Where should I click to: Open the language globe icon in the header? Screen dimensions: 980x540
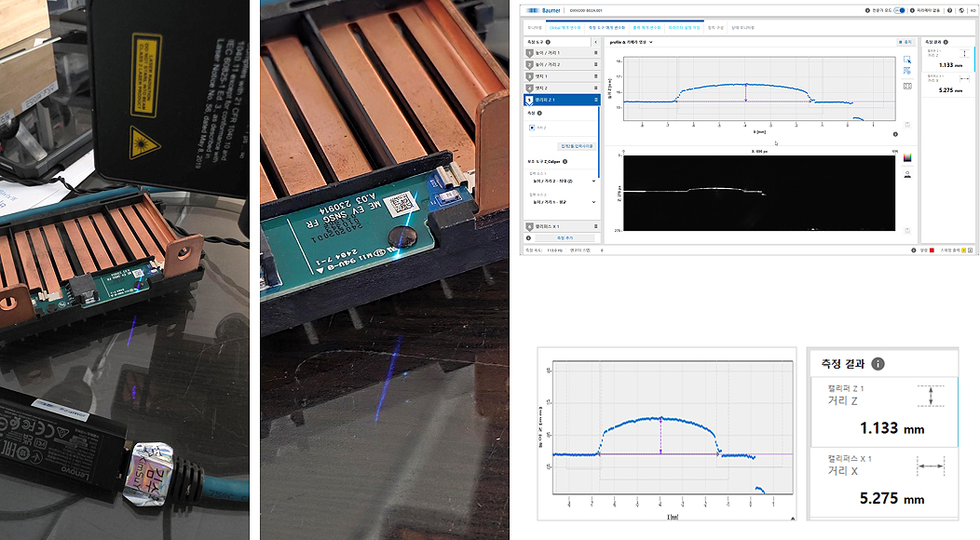click(x=960, y=12)
